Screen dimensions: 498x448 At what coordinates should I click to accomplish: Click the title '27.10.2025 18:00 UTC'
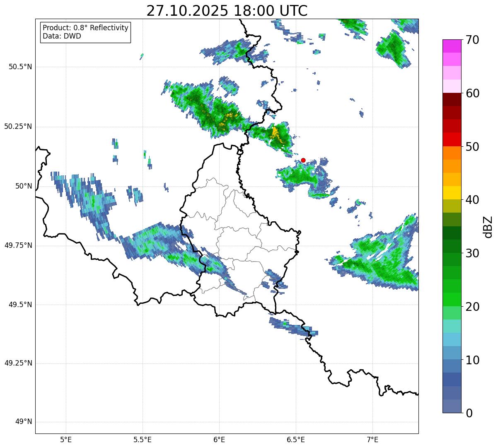[227, 11]
